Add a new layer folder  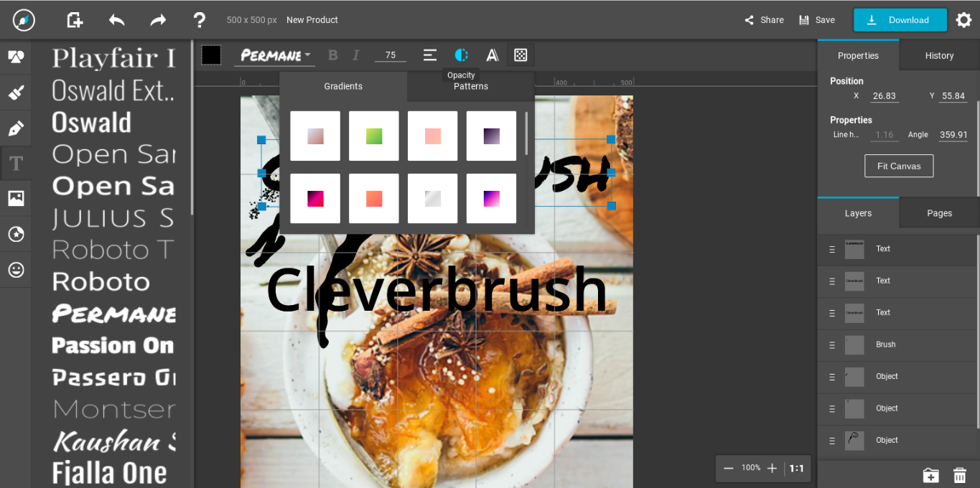tap(930, 475)
